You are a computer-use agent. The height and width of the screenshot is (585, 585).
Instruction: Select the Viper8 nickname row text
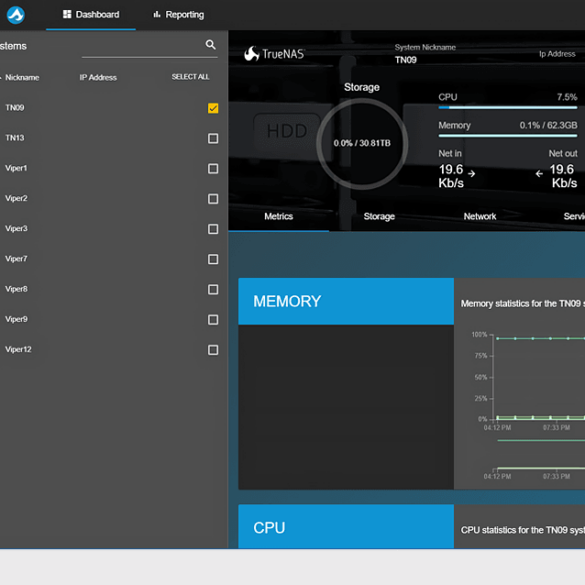pyautogui.click(x=16, y=289)
